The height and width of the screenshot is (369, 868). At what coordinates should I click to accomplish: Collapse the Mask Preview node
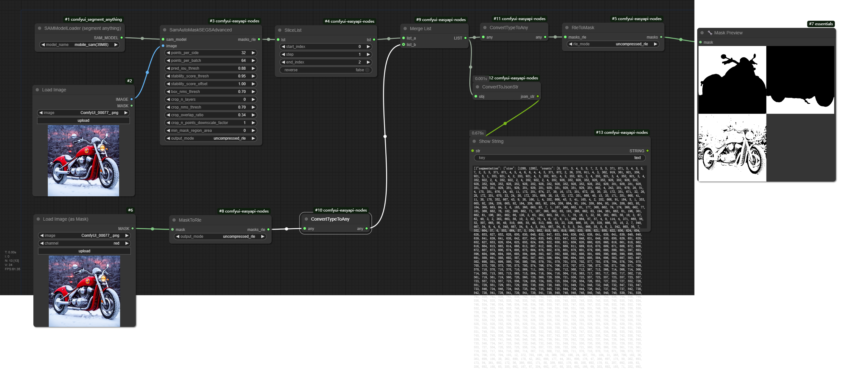[702, 33]
